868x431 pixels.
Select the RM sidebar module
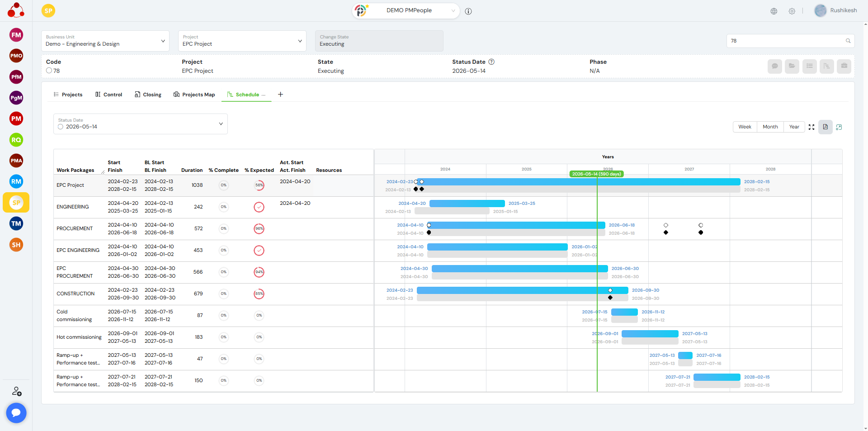coord(16,181)
